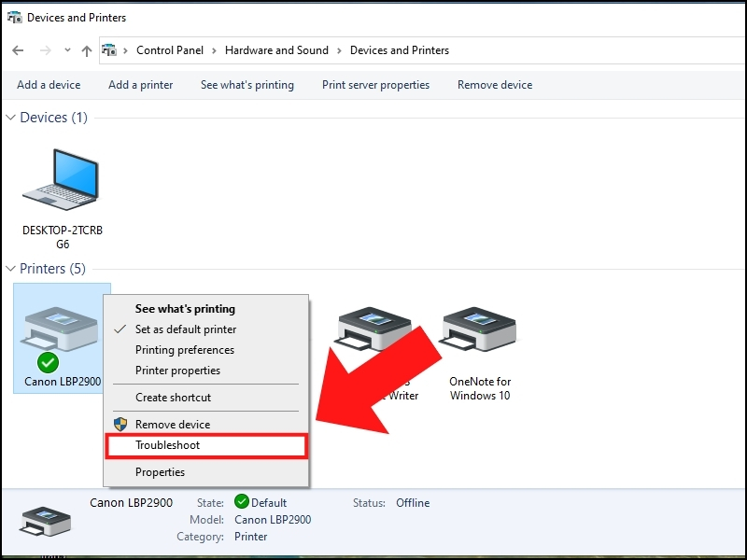The width and height of the screenshot is (747, 560).
Task: Click the Category value Printer
Action: (250, 537)
